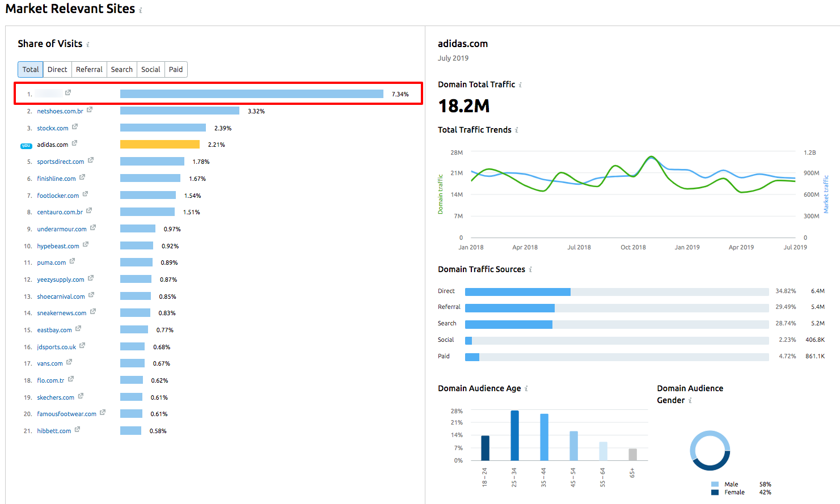Show info icon beside Domain Audience Gender
The image size is (840, 504).
[x=690, y=401]
